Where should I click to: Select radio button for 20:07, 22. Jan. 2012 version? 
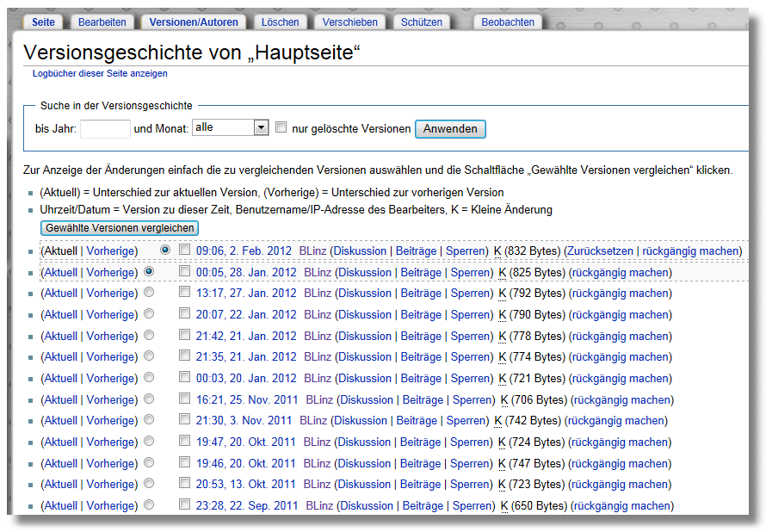[x=149, y=314]
